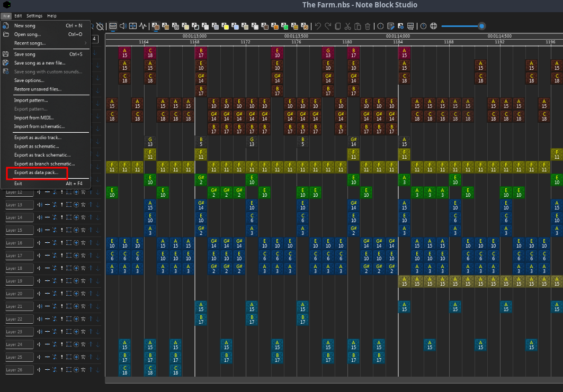This screenshot has width=563, height=392.
Task: Select the last instrument icon (Pling)
Action: [305, 26]
